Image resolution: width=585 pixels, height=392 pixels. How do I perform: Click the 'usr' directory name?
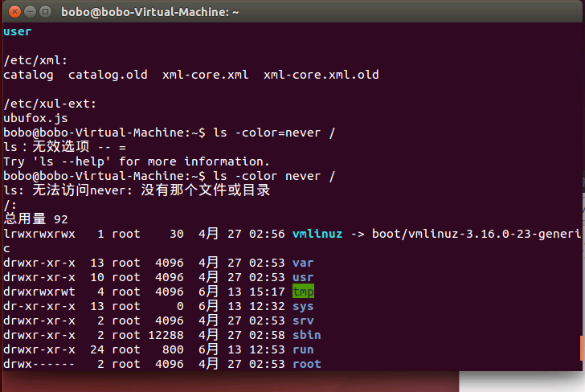click(x=303, y=277)
